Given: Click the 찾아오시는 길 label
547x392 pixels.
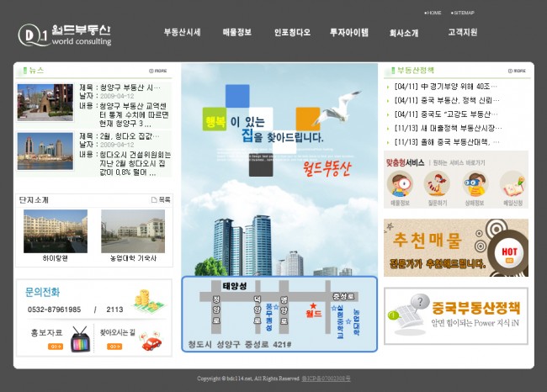Looking at the screenshot, I should (x=118, y=332).
